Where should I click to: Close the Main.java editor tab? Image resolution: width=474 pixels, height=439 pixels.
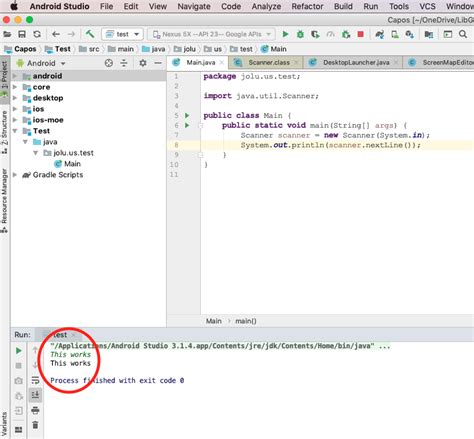coord(222,62)
